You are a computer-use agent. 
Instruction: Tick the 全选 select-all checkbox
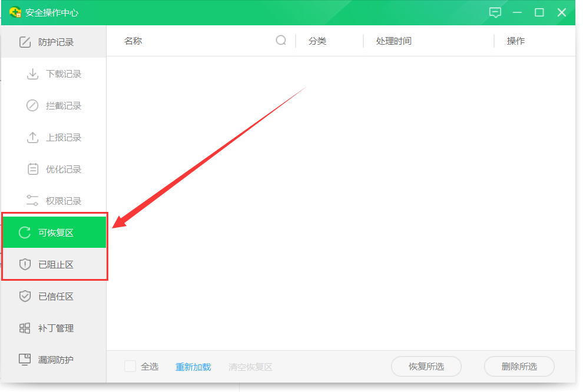point(130,366)
